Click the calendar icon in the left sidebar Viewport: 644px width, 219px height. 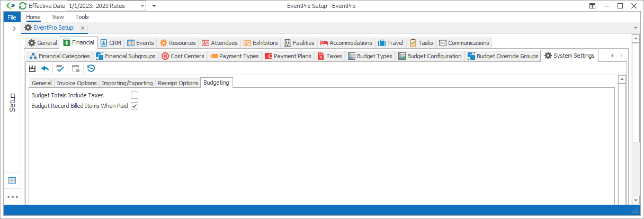tap(12, 180)
